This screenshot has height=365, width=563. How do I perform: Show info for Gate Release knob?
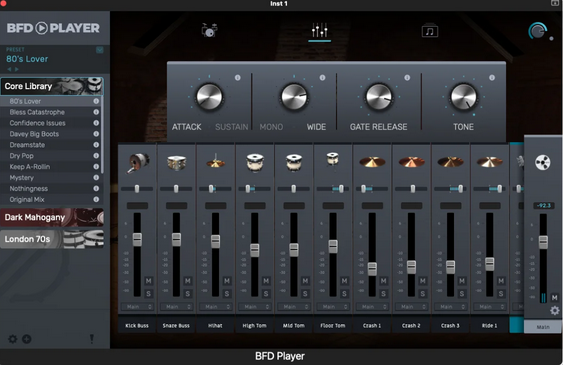pos(407,78)
